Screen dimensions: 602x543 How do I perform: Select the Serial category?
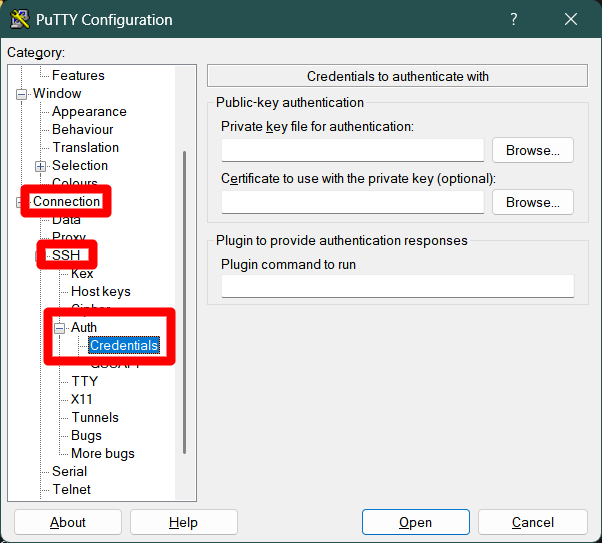[x=69, y=471]
